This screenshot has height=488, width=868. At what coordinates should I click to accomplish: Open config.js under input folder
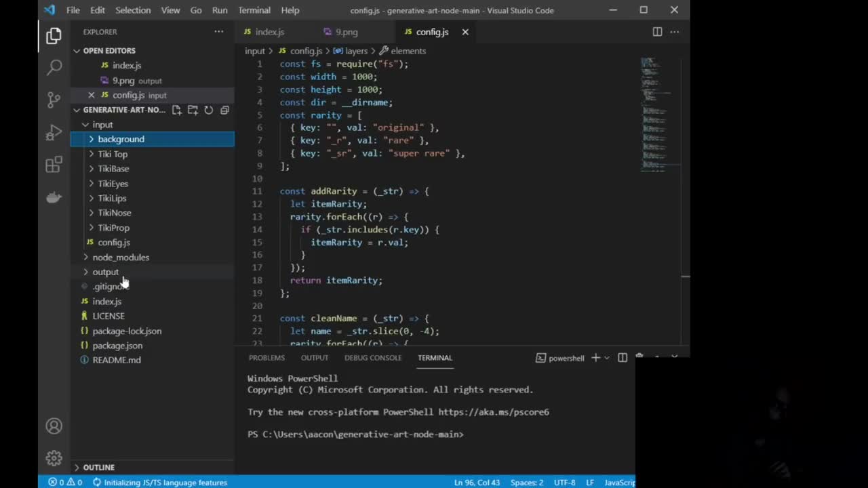click(114, 242)
